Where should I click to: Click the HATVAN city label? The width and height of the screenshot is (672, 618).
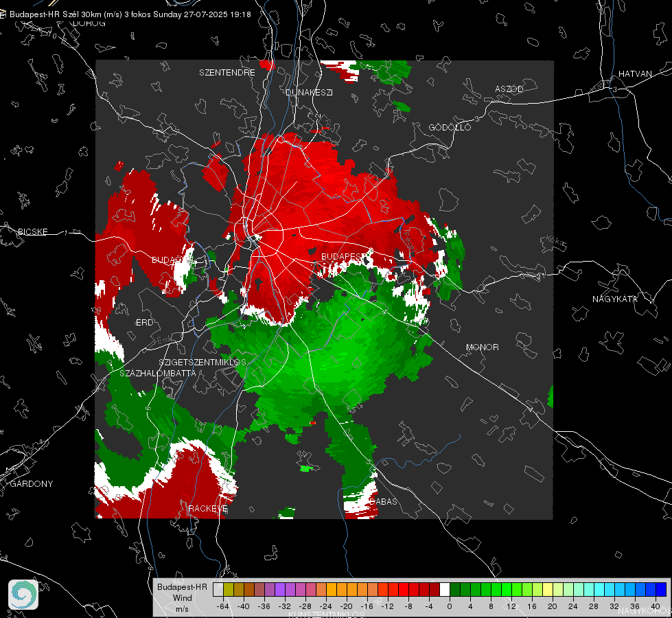635,73
